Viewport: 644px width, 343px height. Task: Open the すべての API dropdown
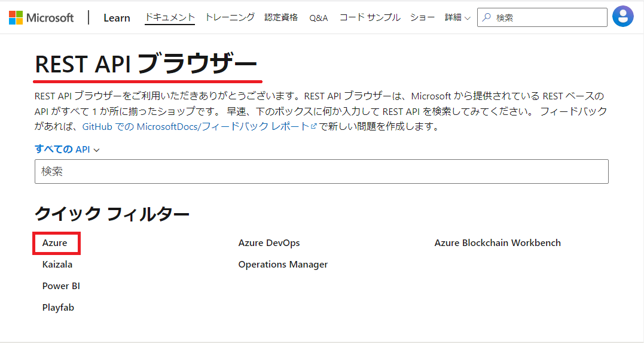(x=67, y=149)
